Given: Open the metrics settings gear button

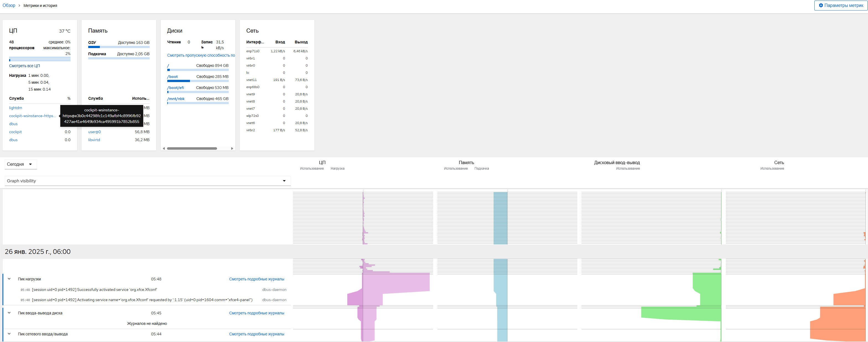Looking at the screenshot, I should 841,5.
